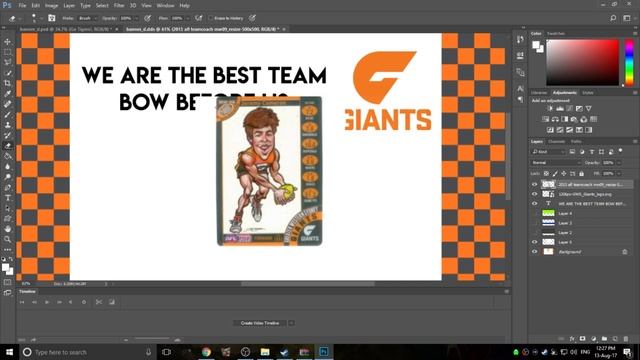The image size is (640, 360).
Task: Click the timeline Play button
Action: [x=47, y=302]
